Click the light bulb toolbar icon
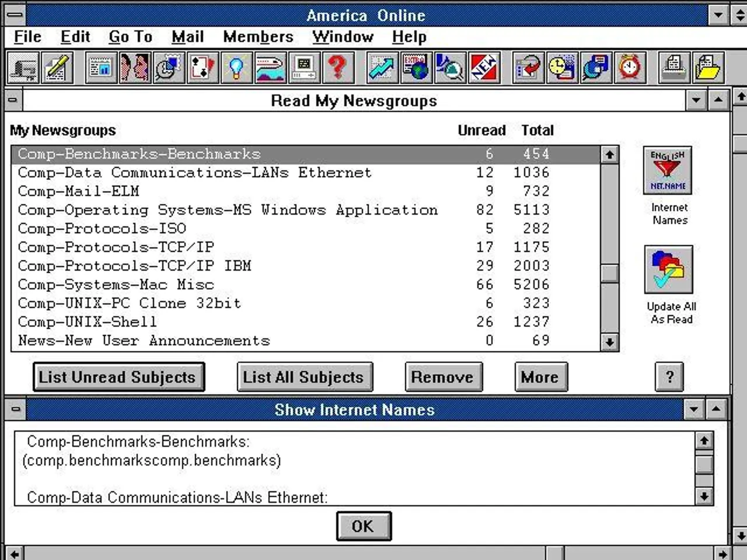The height and width of the screenshot is (560, 747). click(236, 68)
